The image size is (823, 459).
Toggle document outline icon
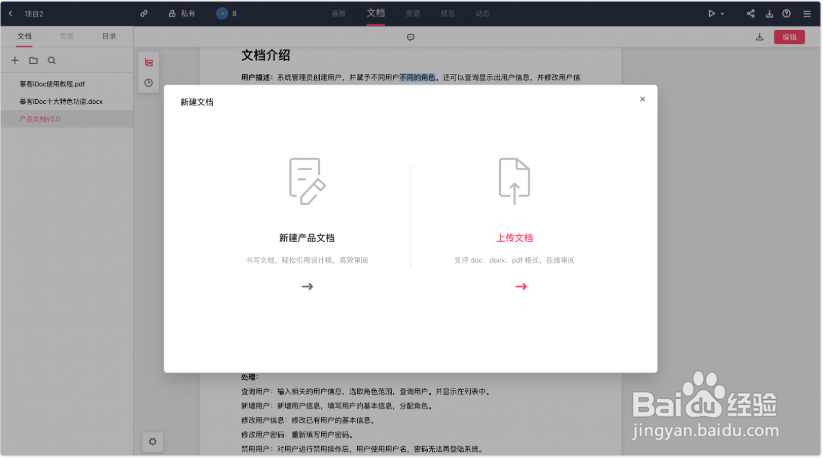point(149,62)
